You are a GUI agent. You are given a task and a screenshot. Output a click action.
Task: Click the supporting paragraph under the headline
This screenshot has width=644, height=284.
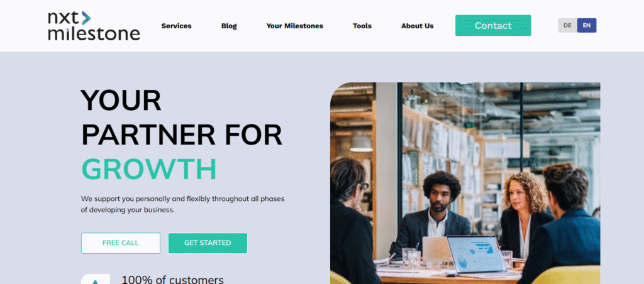click(x=182, y=204)
